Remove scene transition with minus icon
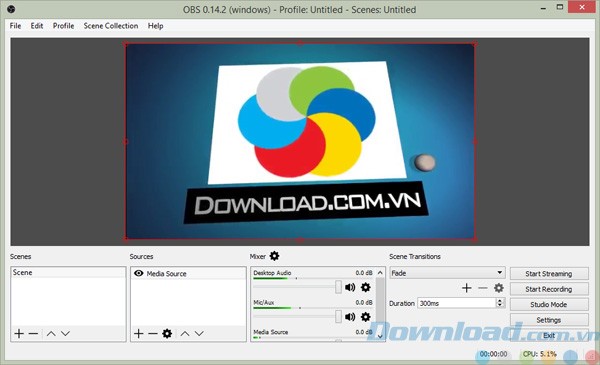The width and height of the screenshot is (600, 365). [483, 288]
